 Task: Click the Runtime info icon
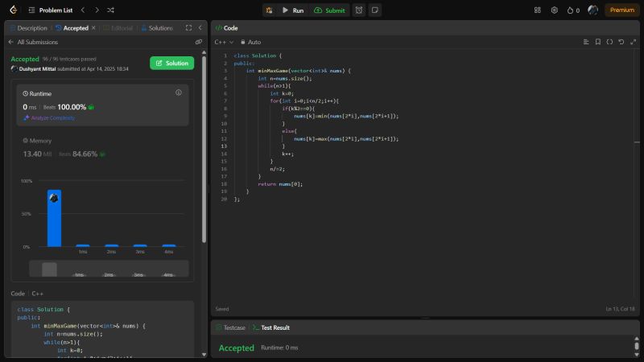pyautogui.click(x=179, y=93)
